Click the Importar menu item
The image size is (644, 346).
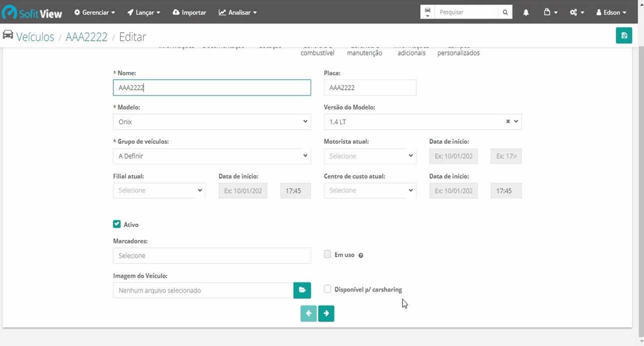[x=189, y=12]
